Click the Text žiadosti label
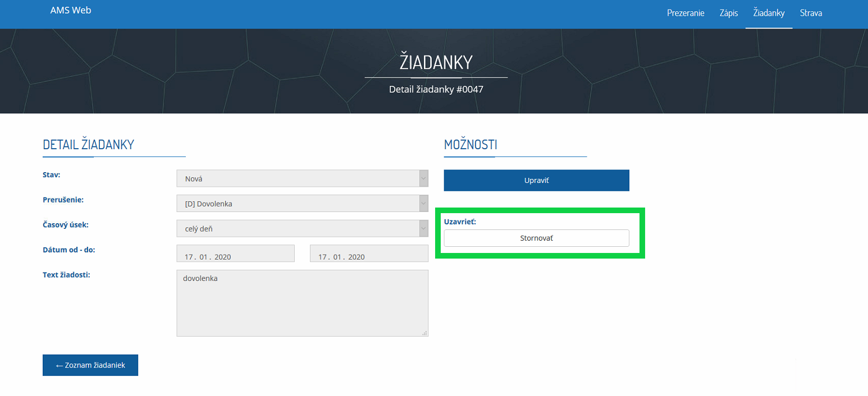Viewport: 868px width, 396px height. [x=66, y=275]
